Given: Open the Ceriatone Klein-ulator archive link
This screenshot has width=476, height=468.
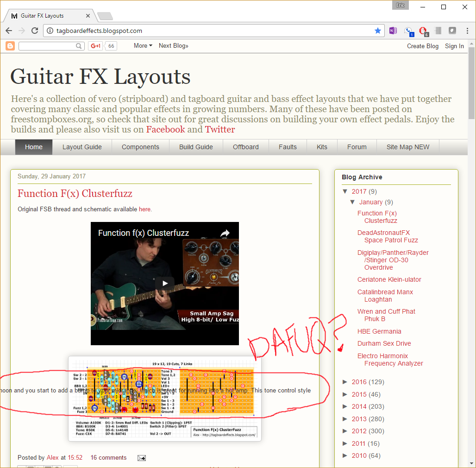Looking at the screenshot, I should point(389,279).
